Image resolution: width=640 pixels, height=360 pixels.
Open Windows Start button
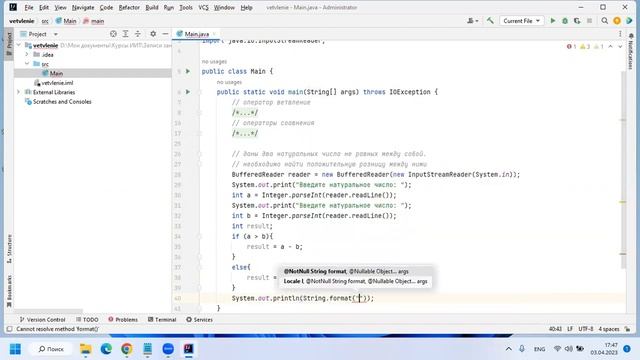coord(15,349)
